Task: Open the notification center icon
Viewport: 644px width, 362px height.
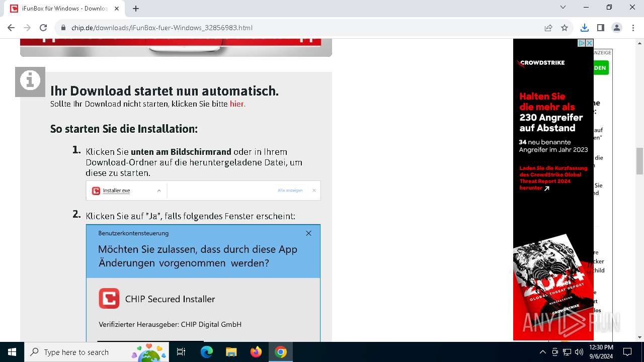Action: [627, 352]
